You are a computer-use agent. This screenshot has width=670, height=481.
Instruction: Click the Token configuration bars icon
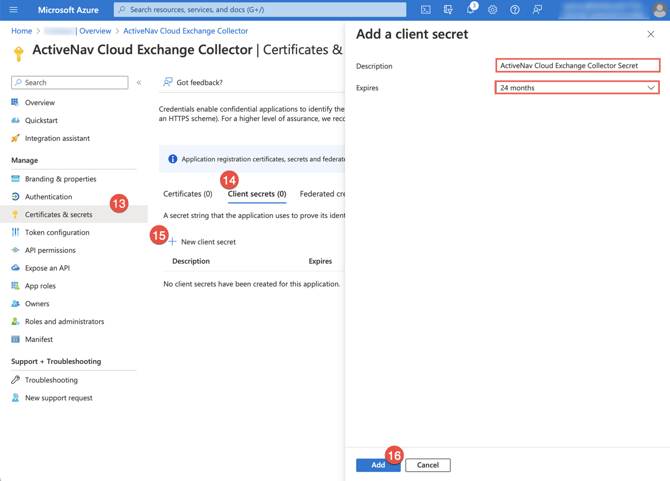tap(15, 232)
